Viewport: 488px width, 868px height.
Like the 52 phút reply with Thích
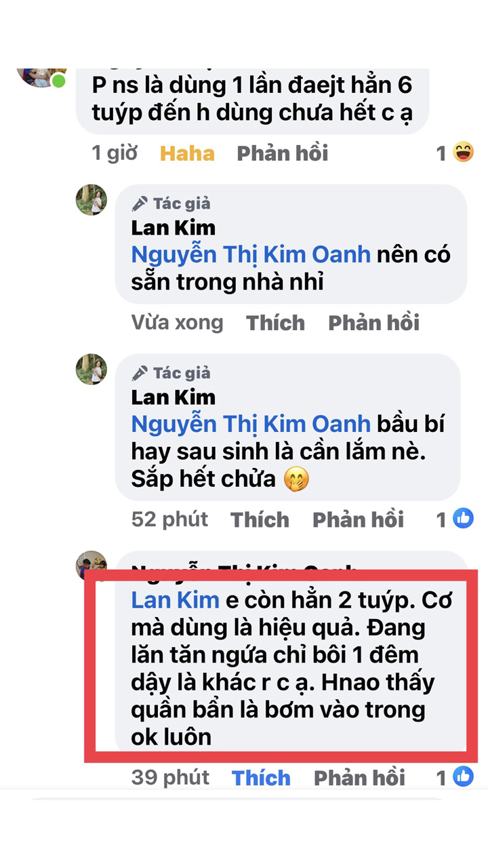260,519
